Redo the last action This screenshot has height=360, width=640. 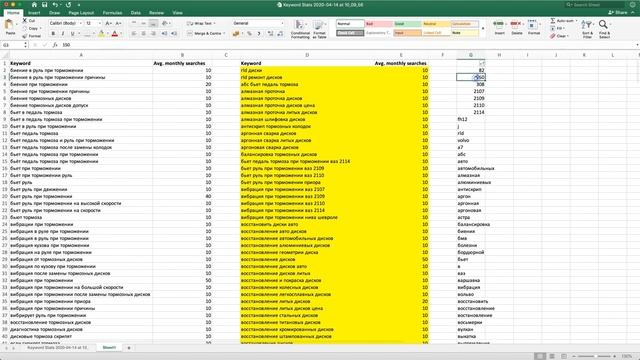68,4
